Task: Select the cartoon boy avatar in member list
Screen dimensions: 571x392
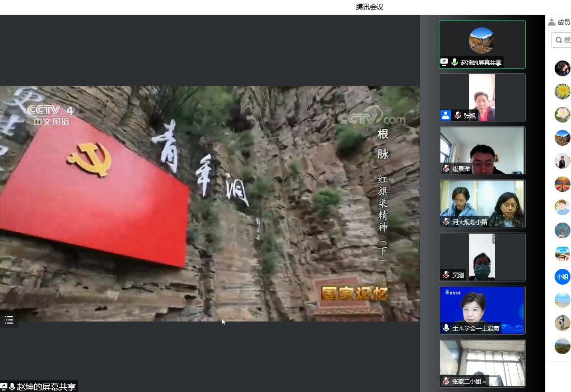Action: pyautogui.click(x=562, y=207)
